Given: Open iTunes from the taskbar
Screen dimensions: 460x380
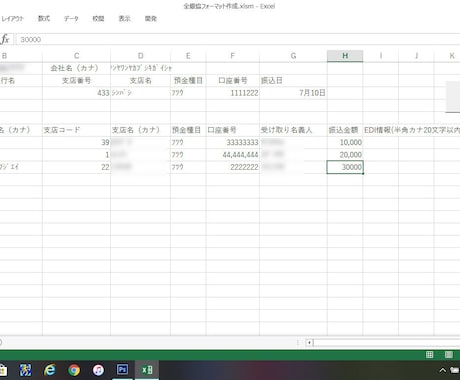Looking at the screenshot, I should (x=98, y=370).
